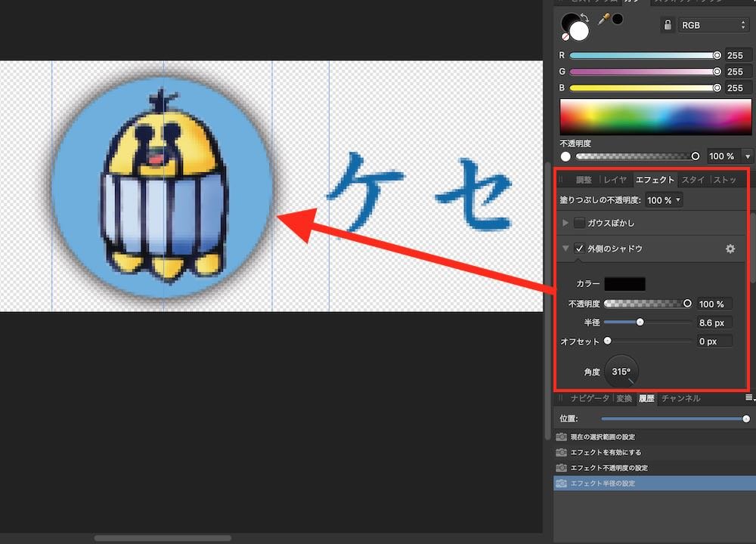Collapse the 外側のシャドウ section triangle

click(x=565, y=249)
